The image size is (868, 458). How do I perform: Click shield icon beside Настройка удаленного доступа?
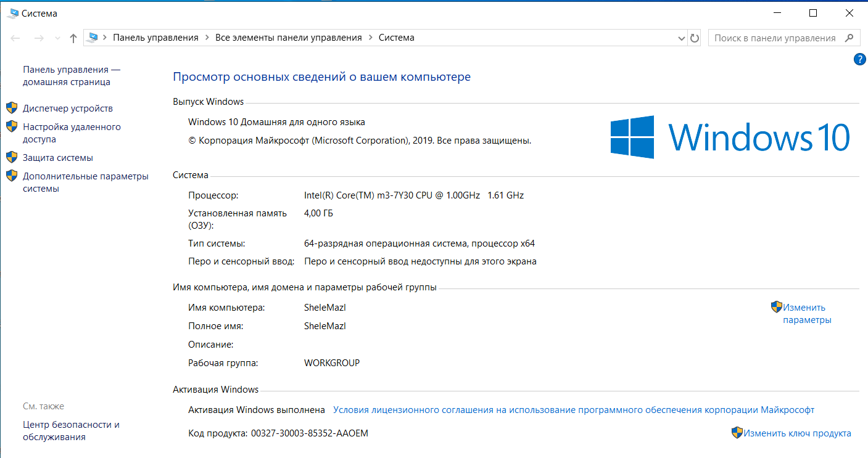(x=12, y=126)
